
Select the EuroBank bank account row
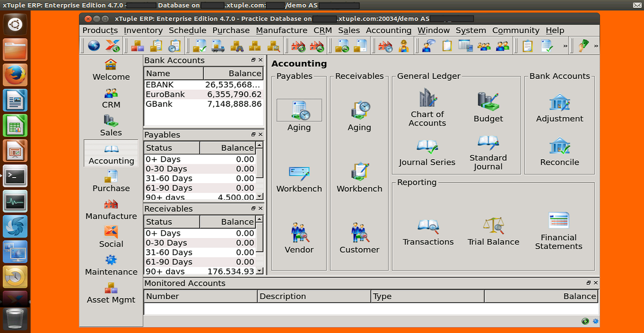tap(203, 94)
